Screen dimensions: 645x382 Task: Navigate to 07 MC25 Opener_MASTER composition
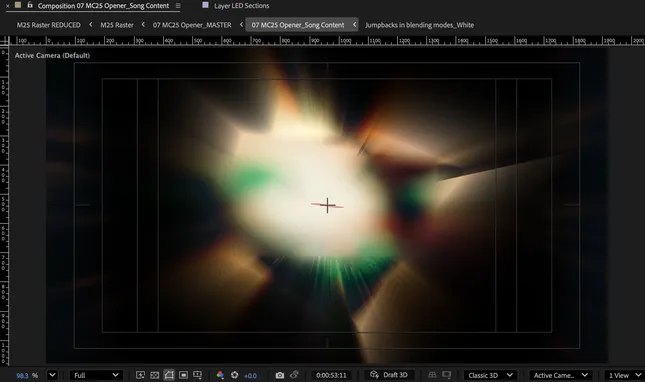(x=192, y=25)
